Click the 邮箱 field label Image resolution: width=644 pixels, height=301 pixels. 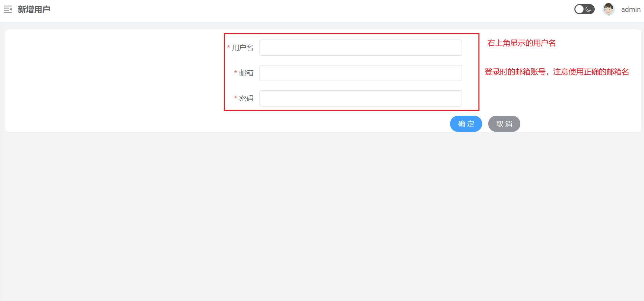click(x=246, y=73)
